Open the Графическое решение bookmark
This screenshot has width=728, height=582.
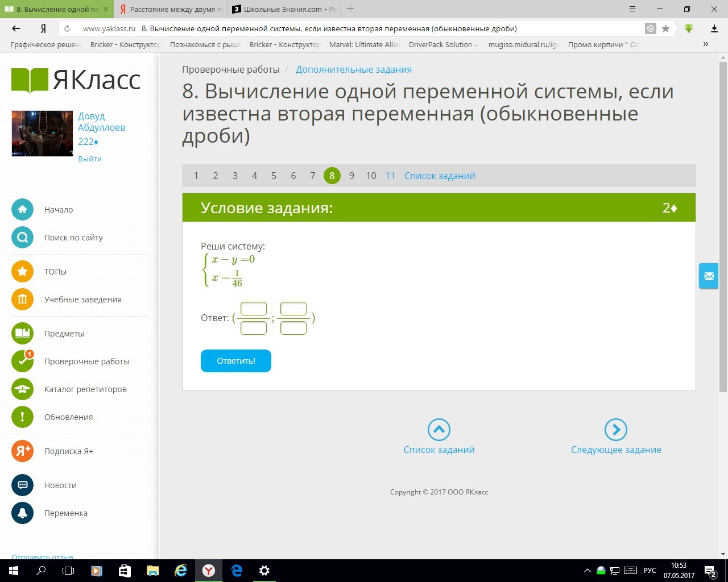click(x=45, y=44)
